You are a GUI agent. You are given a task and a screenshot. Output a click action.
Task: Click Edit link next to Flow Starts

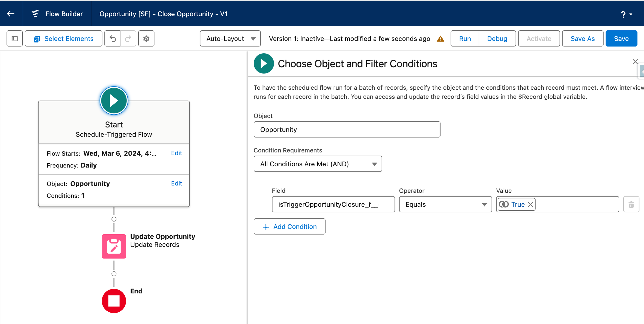pos(176,153)
